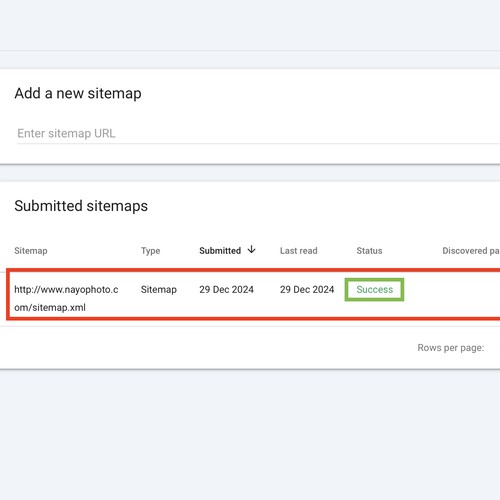Screen dimensions: 500x500
Task: Click the Sitemap type cell in row
Action: [159, 289]
